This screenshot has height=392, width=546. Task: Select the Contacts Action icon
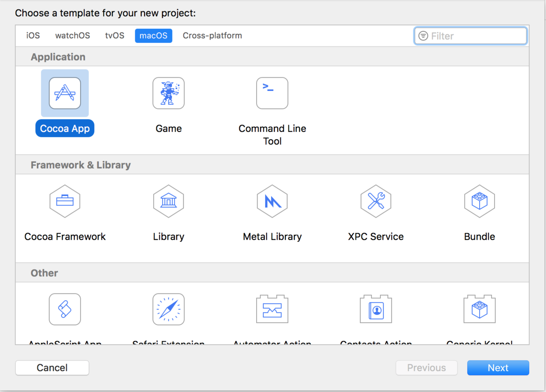(376, 309)
